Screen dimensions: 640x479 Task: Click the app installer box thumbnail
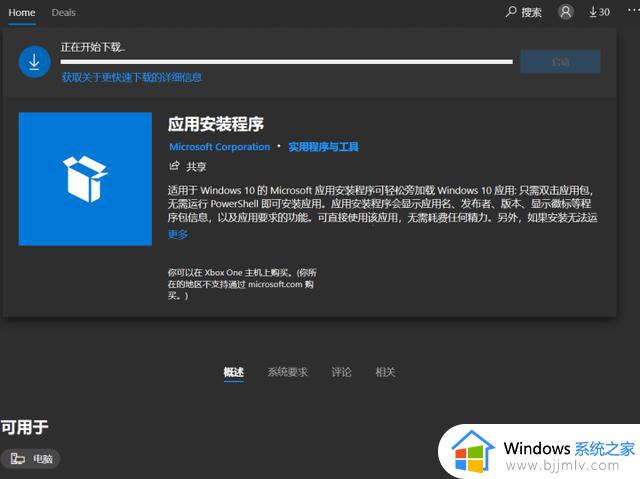coord(85,179)
